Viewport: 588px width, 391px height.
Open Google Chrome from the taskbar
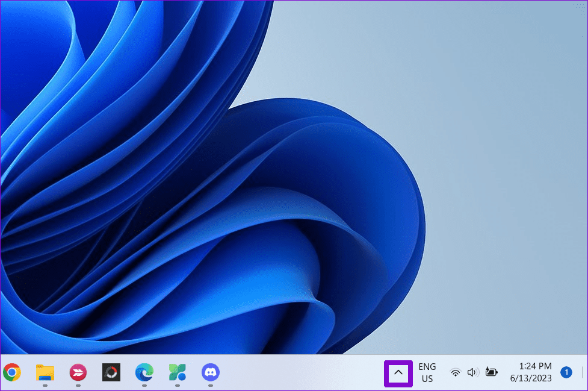12,372
